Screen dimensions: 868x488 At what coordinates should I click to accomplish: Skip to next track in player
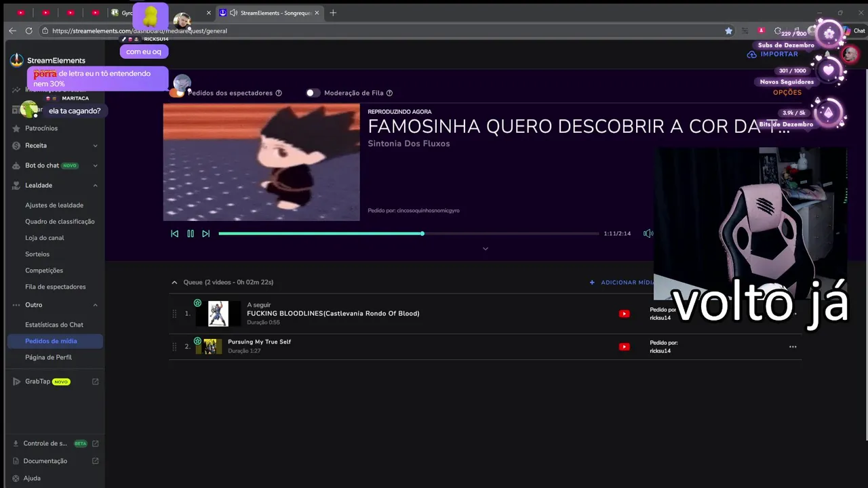(206, 233)
